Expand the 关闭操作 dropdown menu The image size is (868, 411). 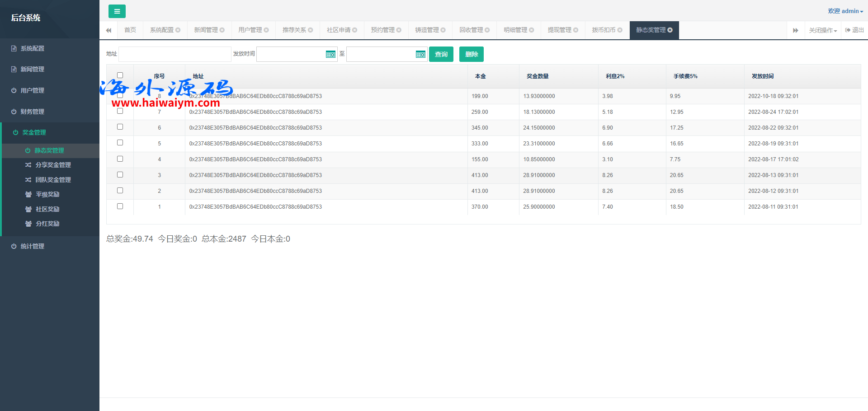[822, 30]
